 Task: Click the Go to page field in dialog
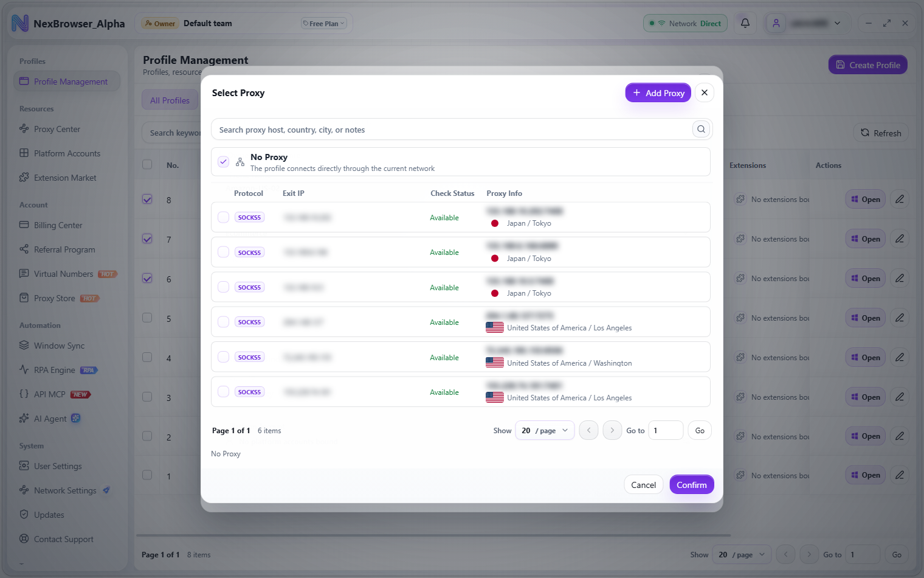coord(666,430)
